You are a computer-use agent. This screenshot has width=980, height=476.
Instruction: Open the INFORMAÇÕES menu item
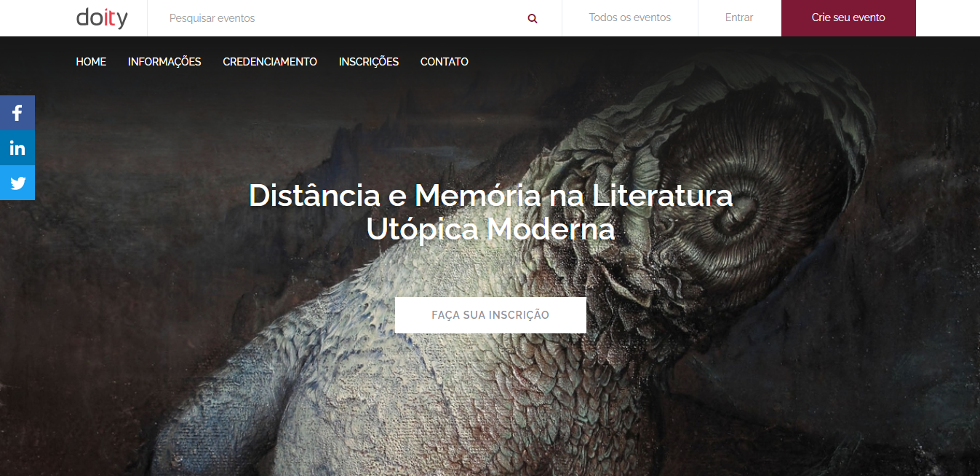[x=164, y=62]
